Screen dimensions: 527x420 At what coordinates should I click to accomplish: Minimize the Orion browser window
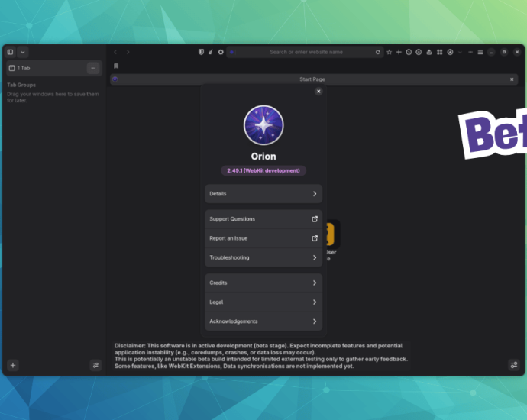coord(491,52)
